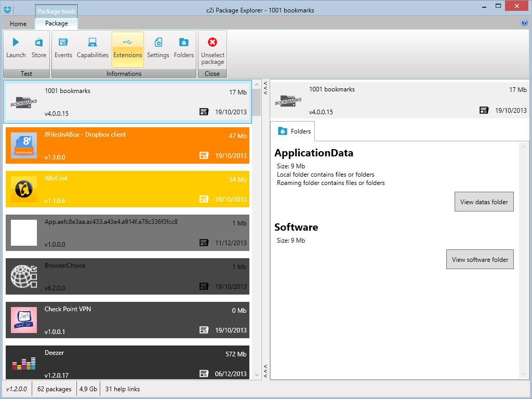Click package list scroll up arrow
The height and width of the screenshot is (399, 532).
pyautogui.click(x=257, y=84)
